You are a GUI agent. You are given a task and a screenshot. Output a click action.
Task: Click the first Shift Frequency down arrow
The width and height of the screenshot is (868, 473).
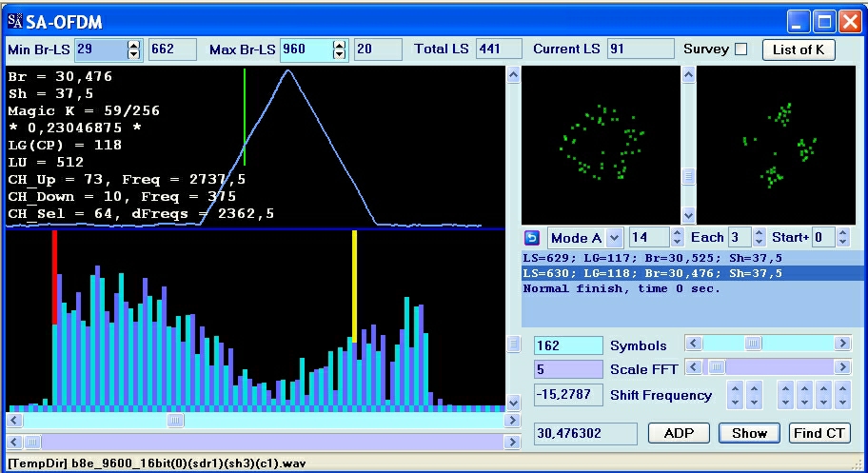click(735, 403)
